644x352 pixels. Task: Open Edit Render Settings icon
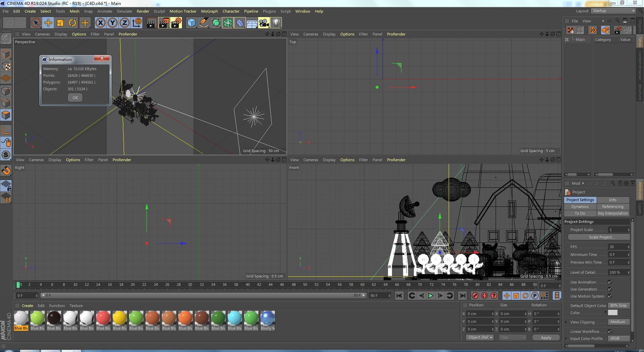click(176, 23)
